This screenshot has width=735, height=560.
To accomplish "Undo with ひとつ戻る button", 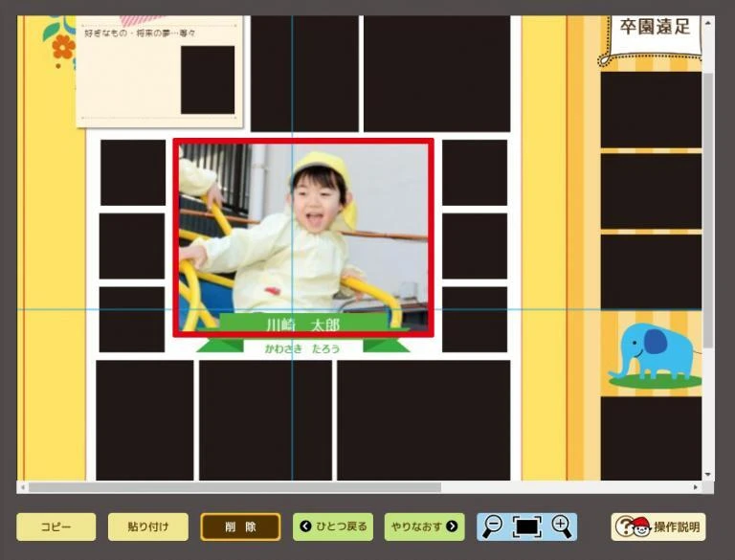I will pyautogui.click(x=333, y=526).
